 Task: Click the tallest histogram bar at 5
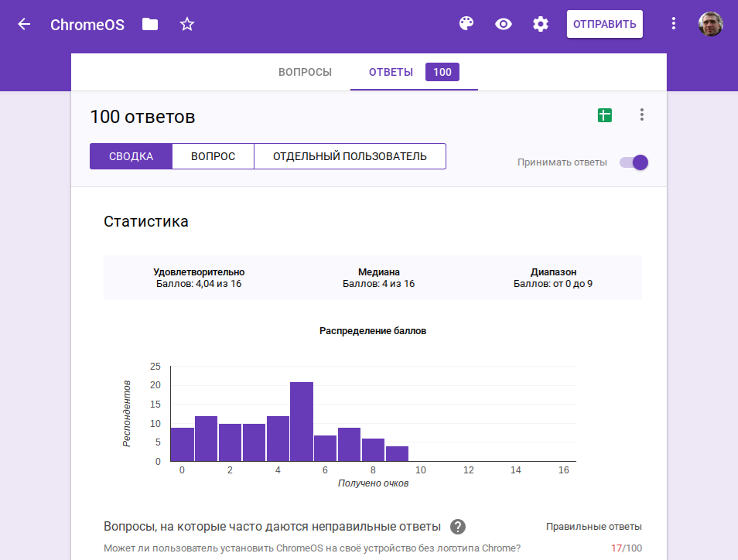point(302,422)
